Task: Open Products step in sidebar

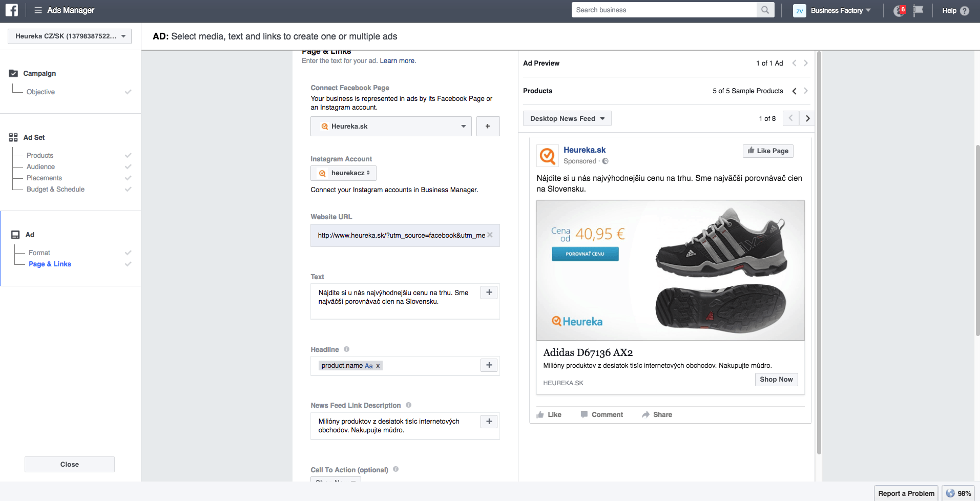Action: tap(40, 155)
